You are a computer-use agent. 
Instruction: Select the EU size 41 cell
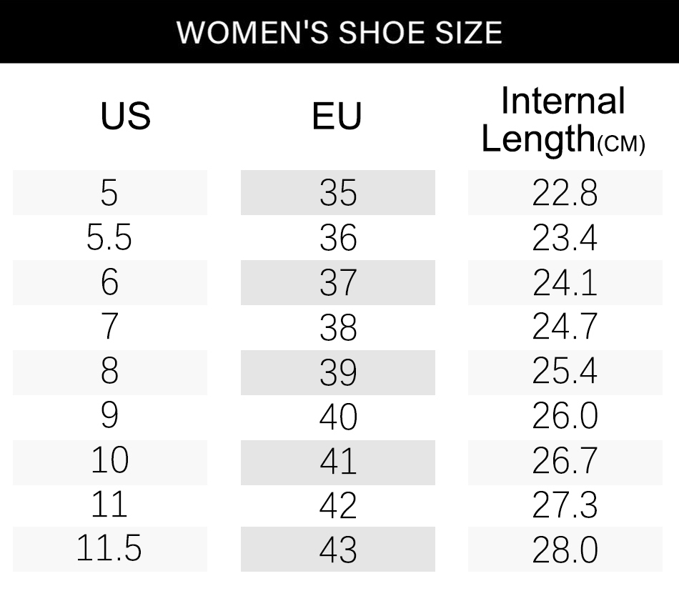[x=338, y=463]
